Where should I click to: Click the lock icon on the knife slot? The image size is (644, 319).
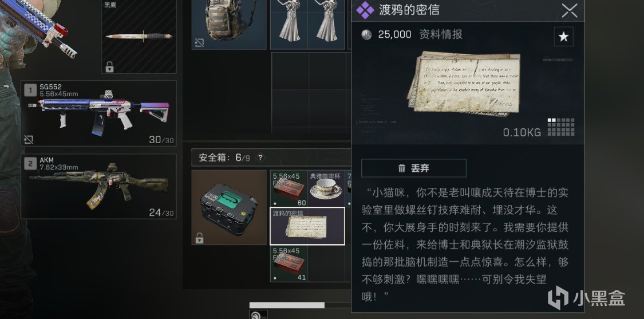click(x=109, y=67)
